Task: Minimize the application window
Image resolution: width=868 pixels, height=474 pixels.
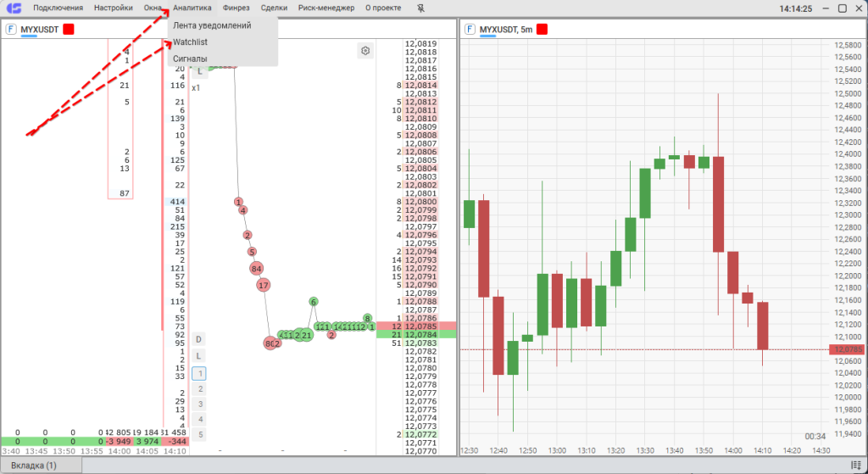Action: click(x=826, y=8)
